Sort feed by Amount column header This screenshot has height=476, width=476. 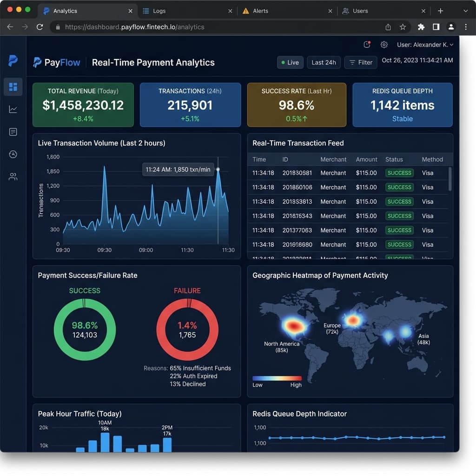[366, 159]
